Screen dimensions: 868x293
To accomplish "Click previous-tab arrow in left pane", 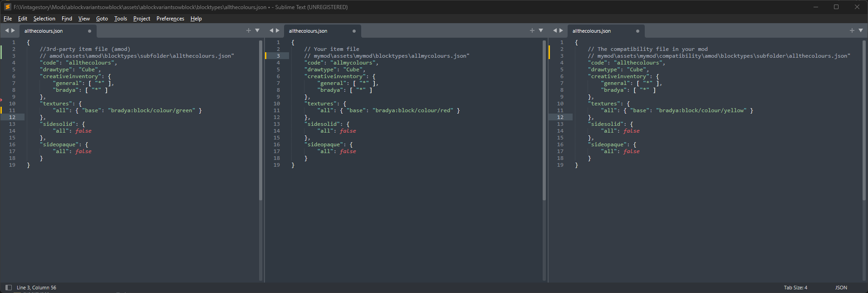I will [x=6, y=30].
